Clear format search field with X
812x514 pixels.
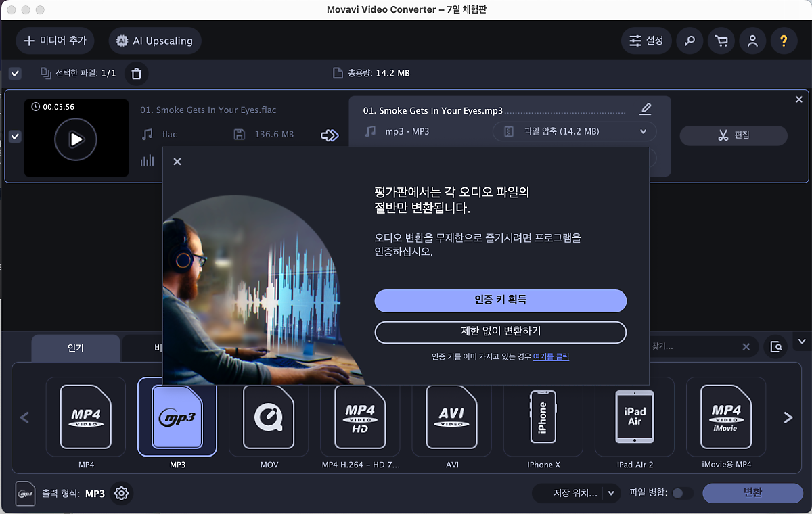click(x=746, y=347)
